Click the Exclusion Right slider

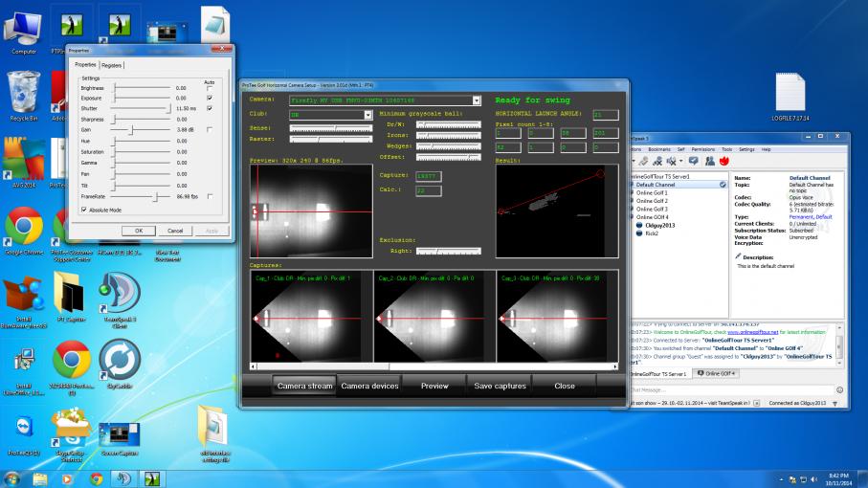pyautogui.click(x=449, y=251)
